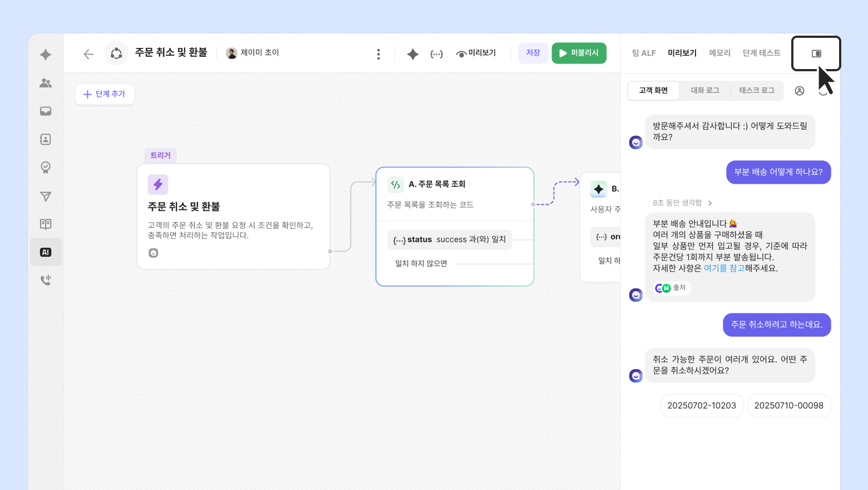Click the sparkle AI icon in toolbar

tap(412, 54)
